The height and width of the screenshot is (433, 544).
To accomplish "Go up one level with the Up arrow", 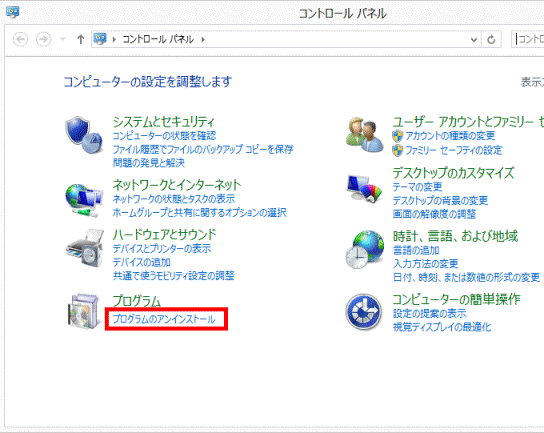I will tap(80, 39).
